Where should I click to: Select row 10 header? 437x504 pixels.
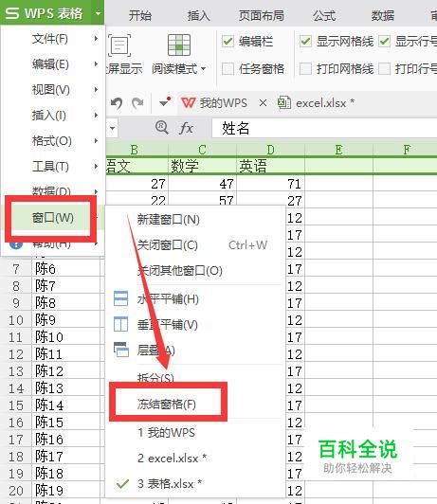coord(16,320)
